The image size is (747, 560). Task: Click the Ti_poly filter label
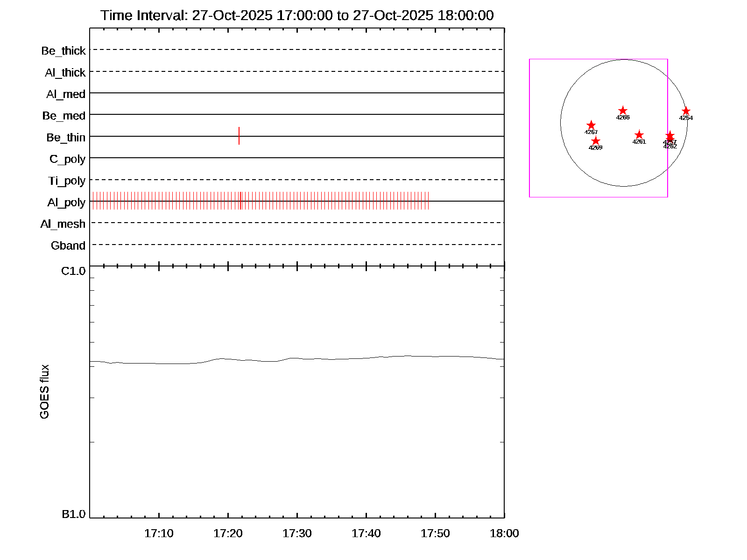tap(67, 181)
